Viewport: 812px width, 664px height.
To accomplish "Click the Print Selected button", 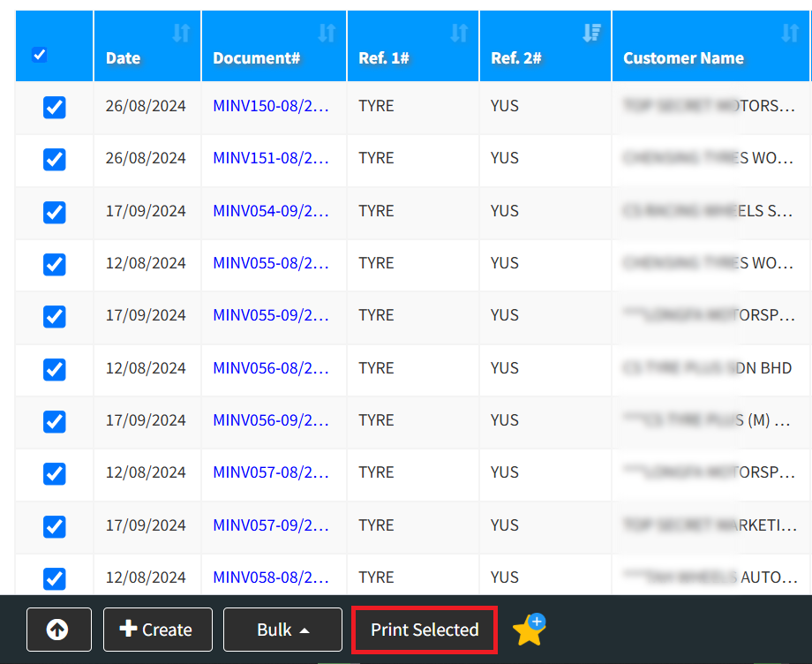I will (425, 630).
